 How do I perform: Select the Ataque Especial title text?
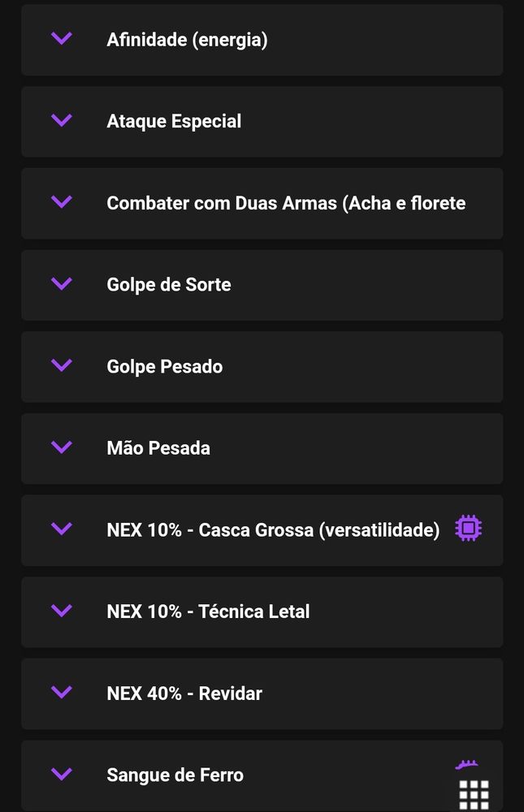pyautogui.click(x=174, y=121)
